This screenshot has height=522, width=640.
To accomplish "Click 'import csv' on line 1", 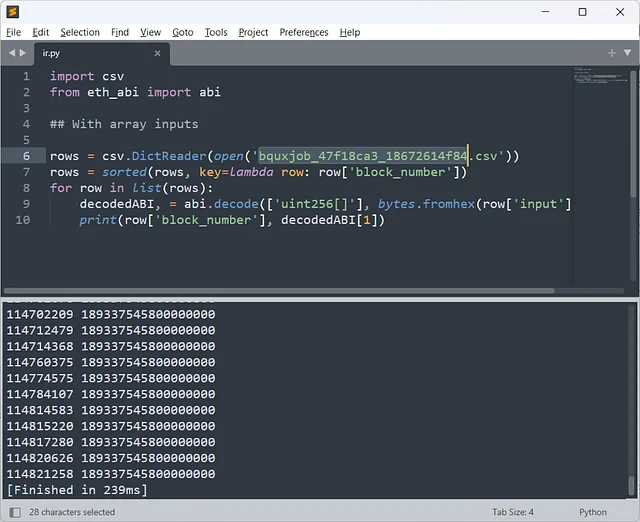I will 87,76.
